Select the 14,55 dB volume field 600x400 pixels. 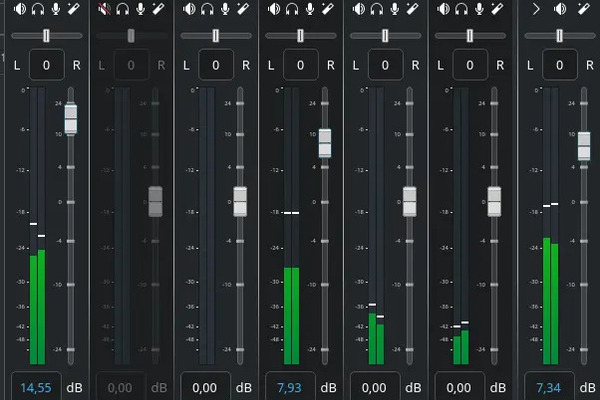point(34,387)
